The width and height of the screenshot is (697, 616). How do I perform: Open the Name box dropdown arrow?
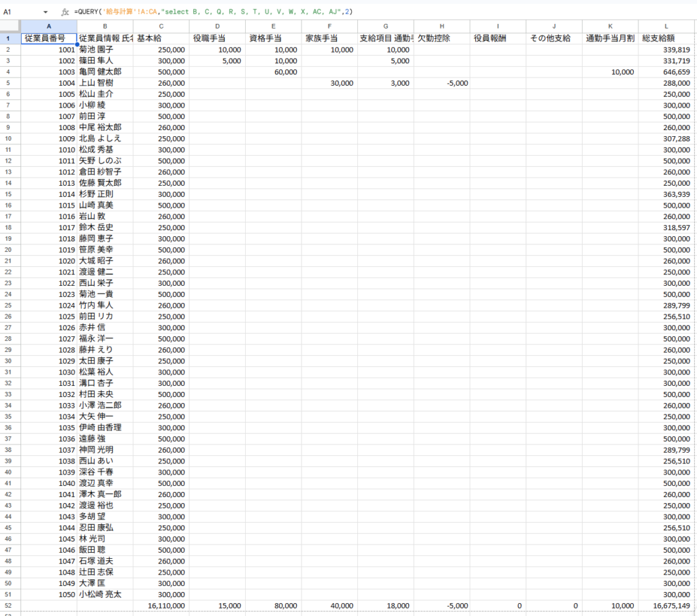(x=46, y=12)
